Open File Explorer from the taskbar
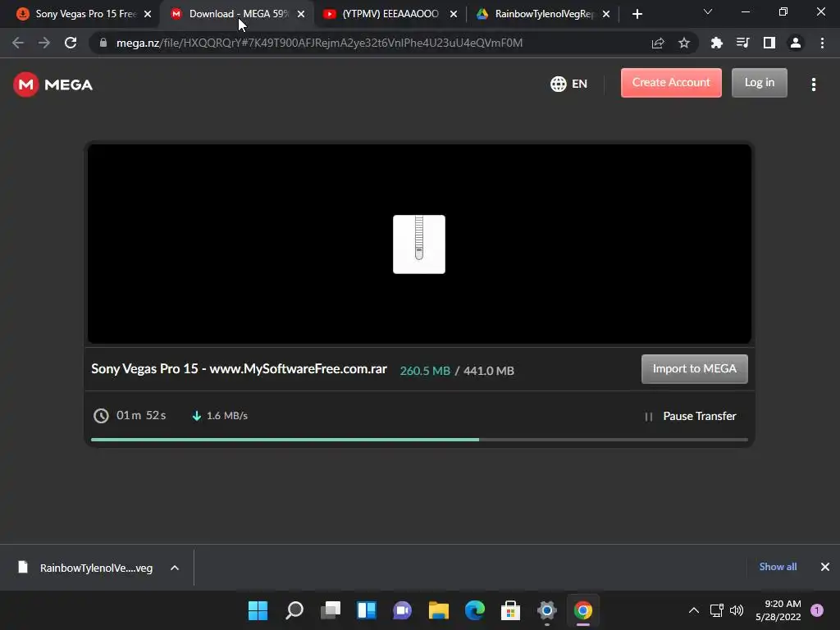 [x=438, y=610]
